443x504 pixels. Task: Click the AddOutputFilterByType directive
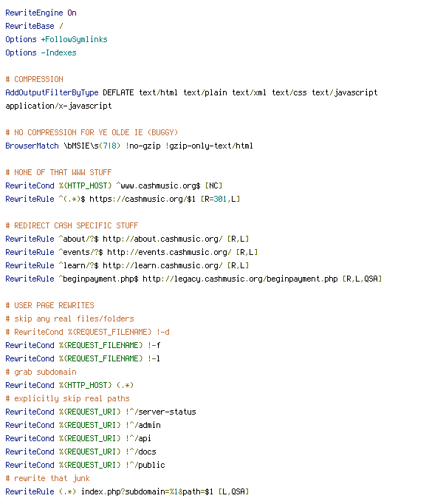[x=52, y=92]
